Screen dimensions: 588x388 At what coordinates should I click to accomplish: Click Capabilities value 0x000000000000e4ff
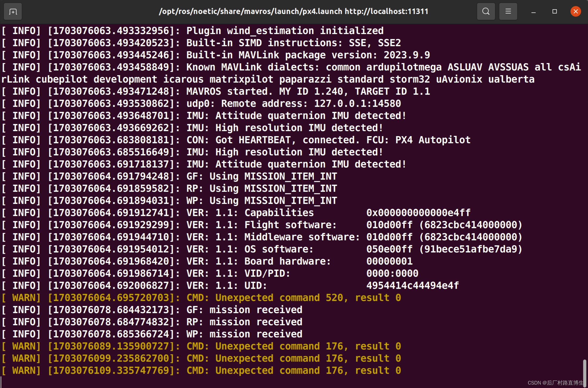click(418, 213)
